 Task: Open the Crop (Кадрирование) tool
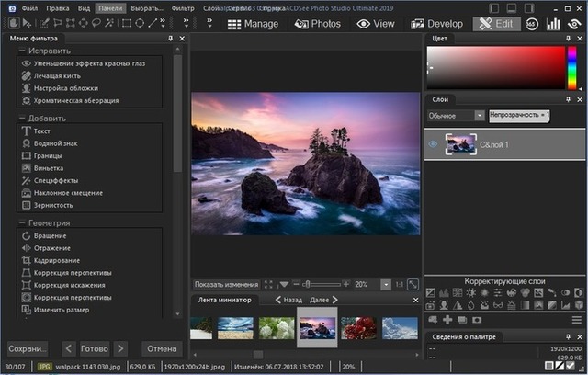58,261
